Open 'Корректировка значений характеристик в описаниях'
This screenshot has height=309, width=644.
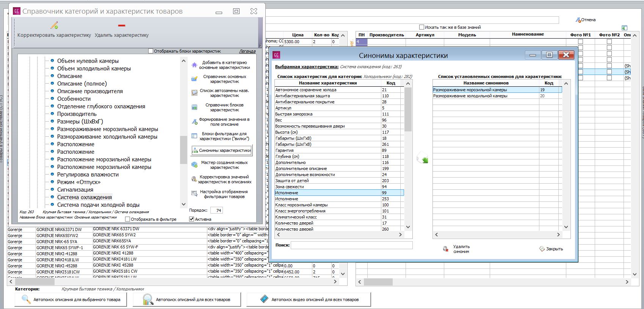221,179
